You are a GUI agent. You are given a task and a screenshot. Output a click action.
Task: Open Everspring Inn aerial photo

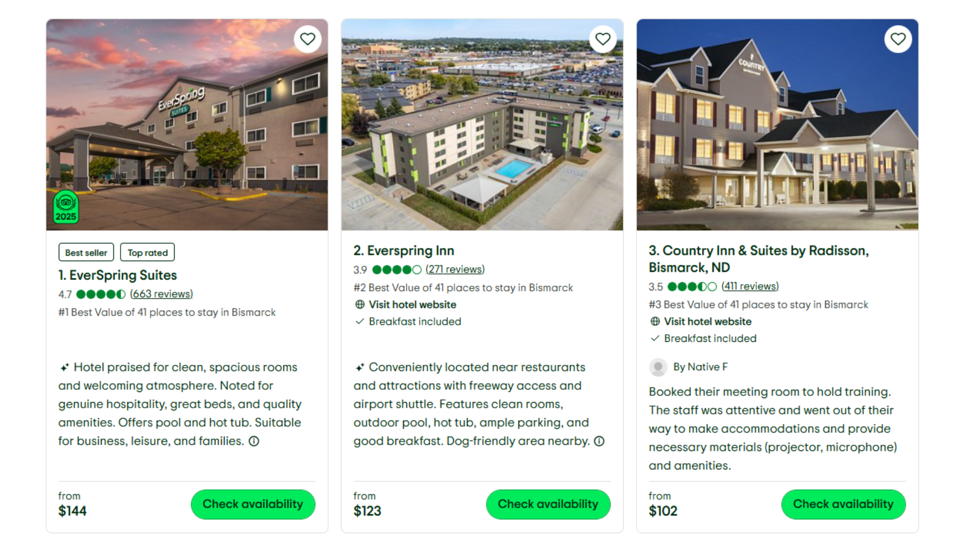click(482, 124)
